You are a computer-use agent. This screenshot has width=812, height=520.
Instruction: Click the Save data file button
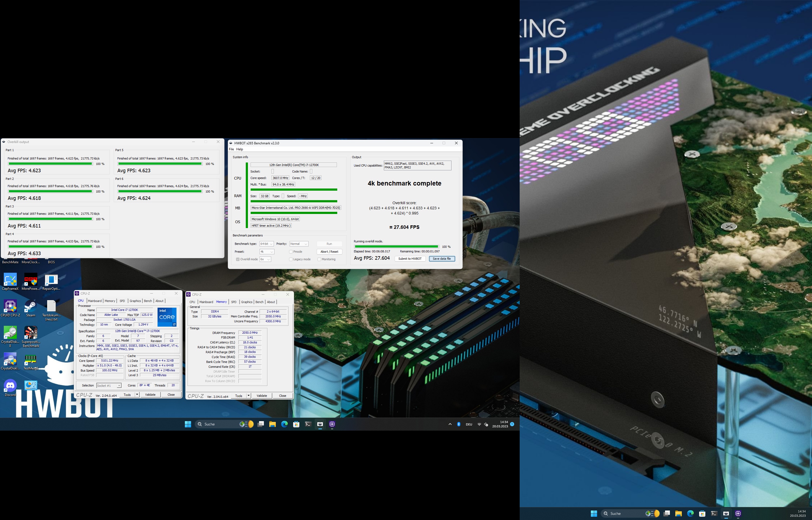pyautogui.click(x=442, y=259)
